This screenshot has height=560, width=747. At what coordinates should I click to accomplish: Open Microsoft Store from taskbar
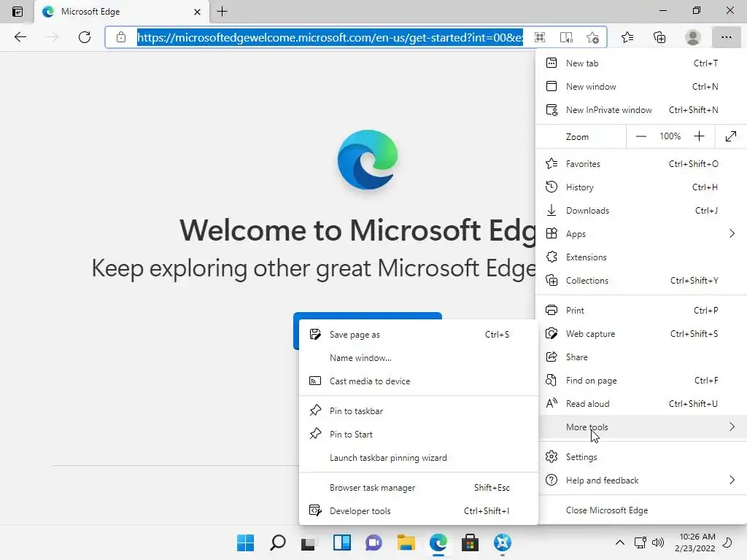pyautogui.click(x=471, y=542)
